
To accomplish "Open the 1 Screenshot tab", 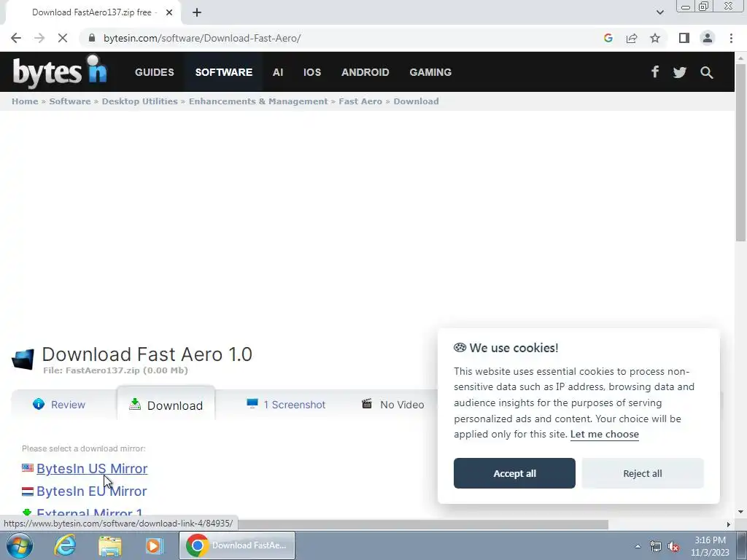I will 286,405.
